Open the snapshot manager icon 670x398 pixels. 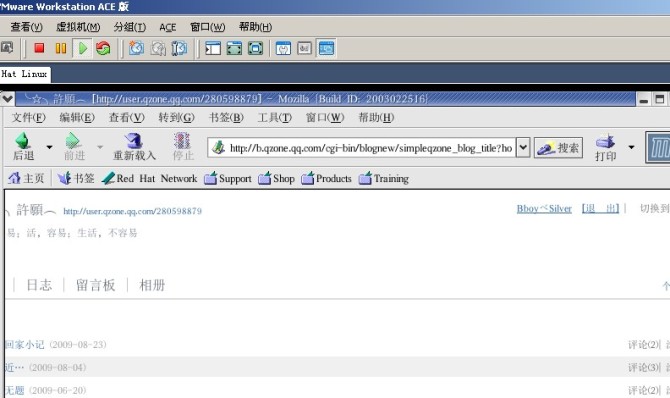179,48
